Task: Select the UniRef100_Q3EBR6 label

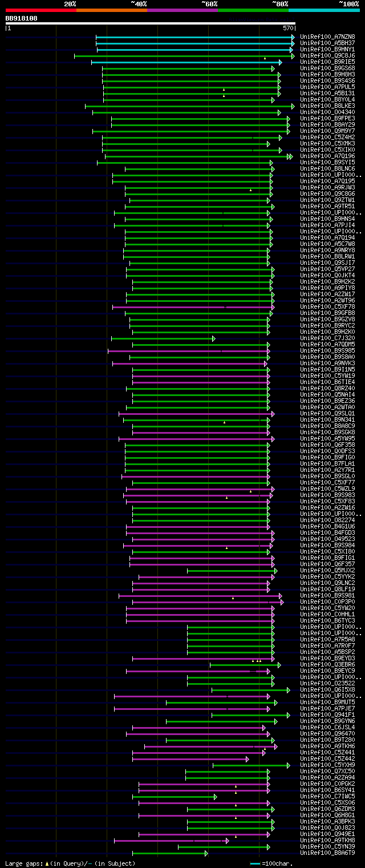Action: 326,664
